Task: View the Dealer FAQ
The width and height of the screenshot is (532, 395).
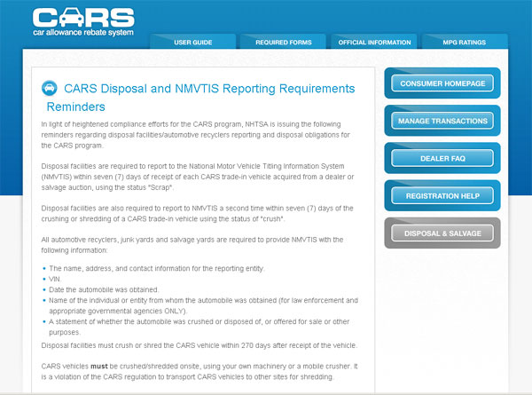Action: (x=442, y=158)
